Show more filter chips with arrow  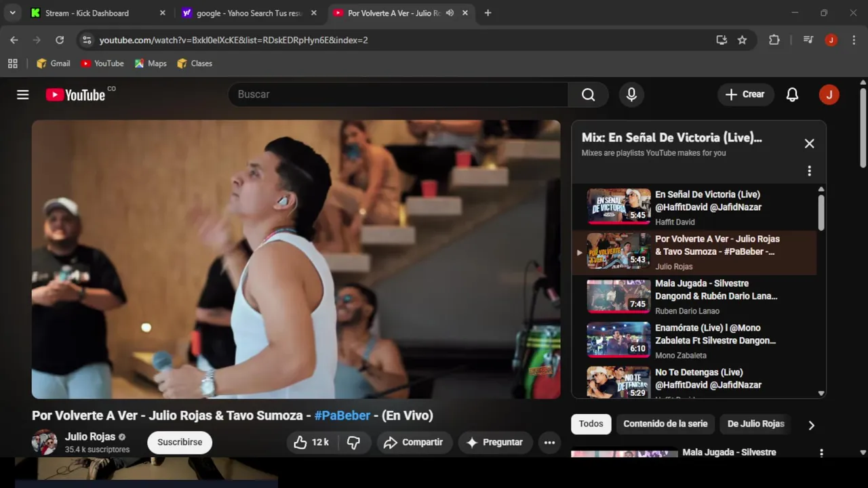point(811,425)
